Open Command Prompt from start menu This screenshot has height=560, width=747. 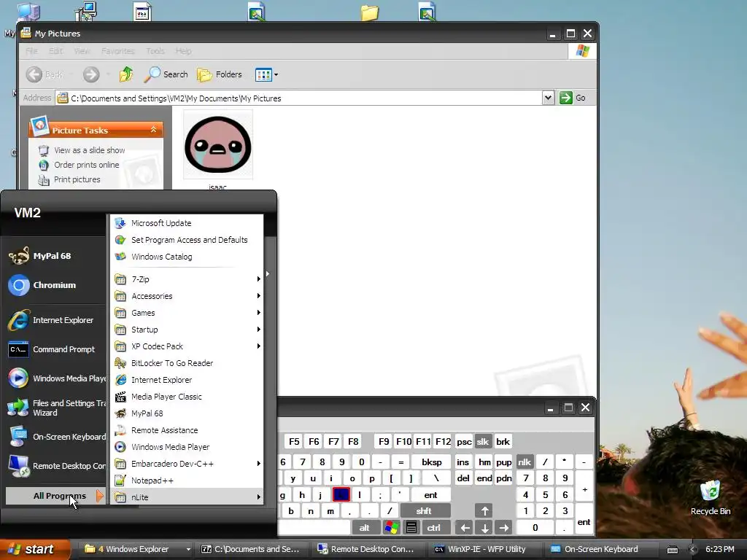53,349
